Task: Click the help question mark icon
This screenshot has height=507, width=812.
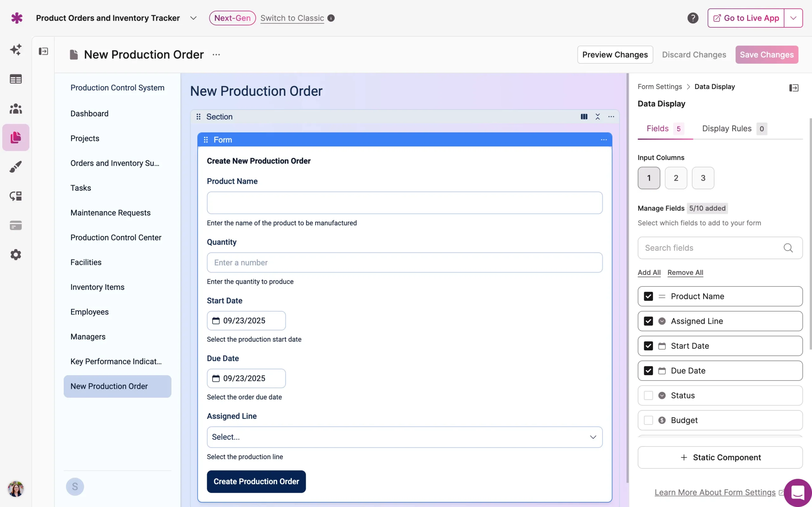Action: pos(692,18)
